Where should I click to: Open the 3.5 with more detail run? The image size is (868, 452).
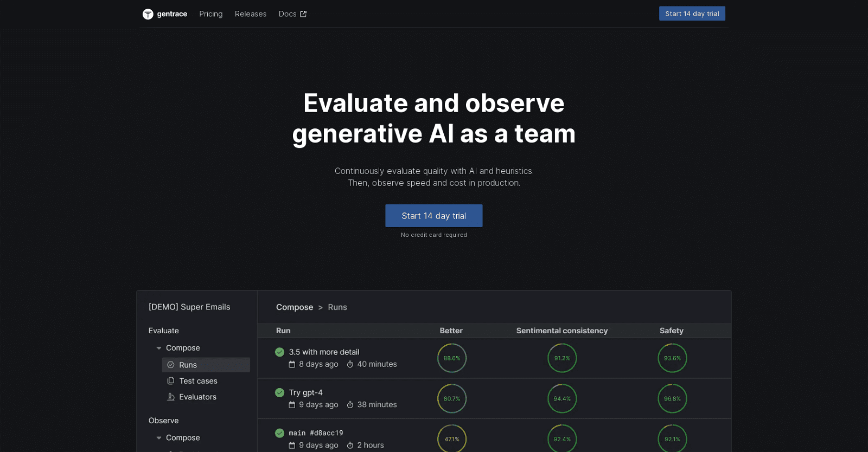(x=324, y=352)
